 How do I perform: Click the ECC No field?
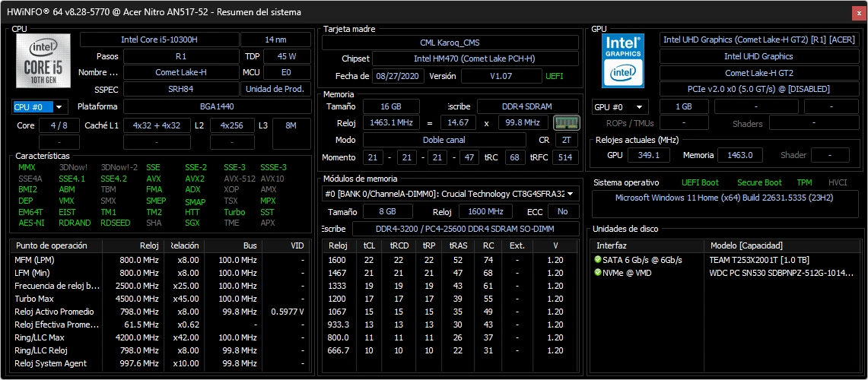click(x=563, y=211)
